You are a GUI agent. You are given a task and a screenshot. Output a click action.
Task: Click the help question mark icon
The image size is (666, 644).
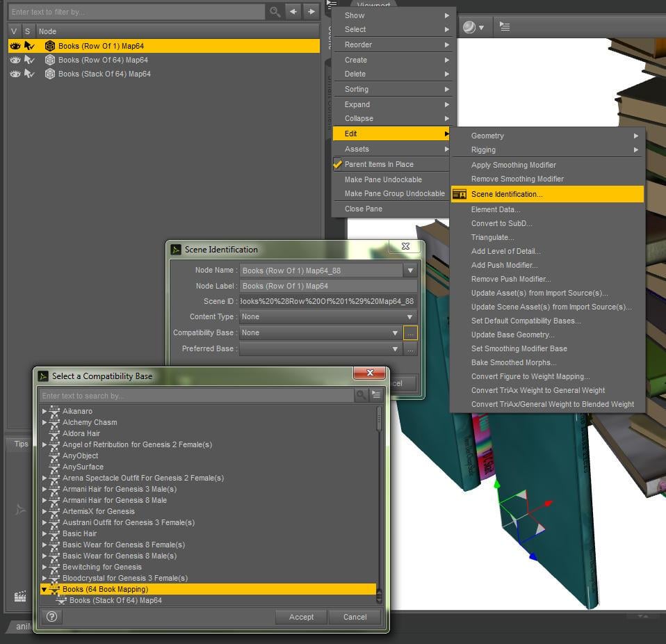click(x=52, y=616)
